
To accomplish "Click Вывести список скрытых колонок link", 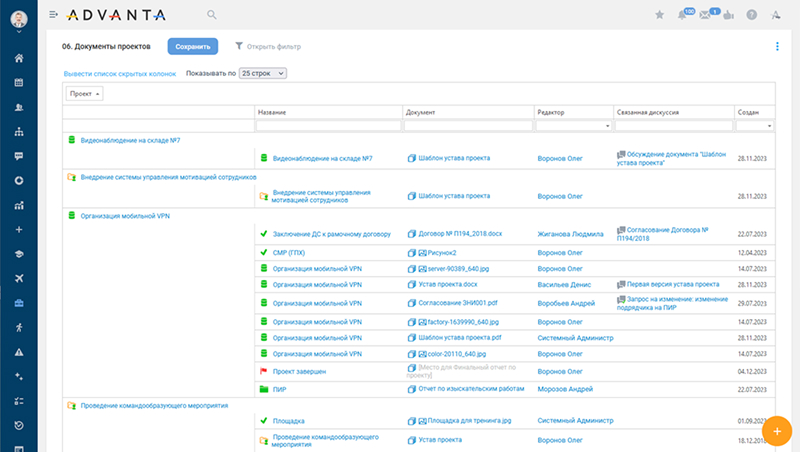I will (119, 73).
